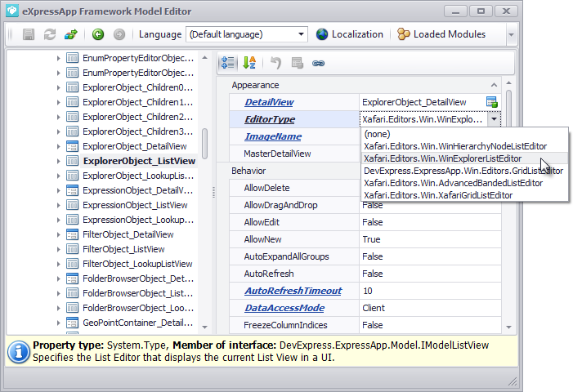Click the EditorType property link
Viewport: 573px width, 392px height.
pos(270,119)
